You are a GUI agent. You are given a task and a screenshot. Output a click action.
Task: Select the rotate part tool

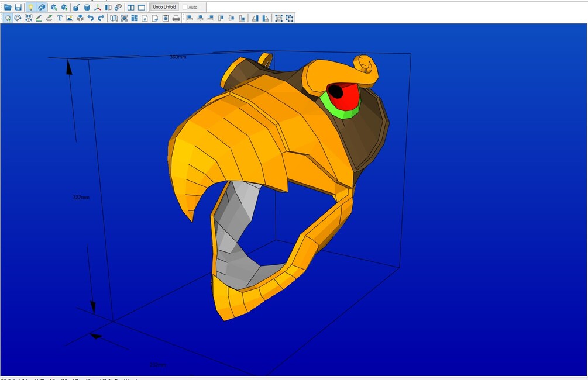(x=18, y=18)
